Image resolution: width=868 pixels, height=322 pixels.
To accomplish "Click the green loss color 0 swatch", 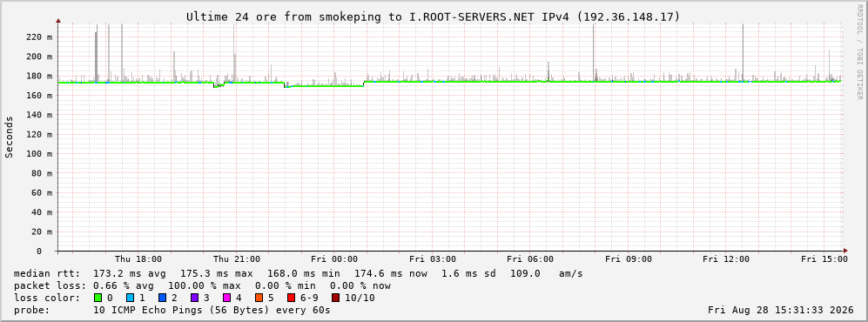I will click(x=98, y=299).
